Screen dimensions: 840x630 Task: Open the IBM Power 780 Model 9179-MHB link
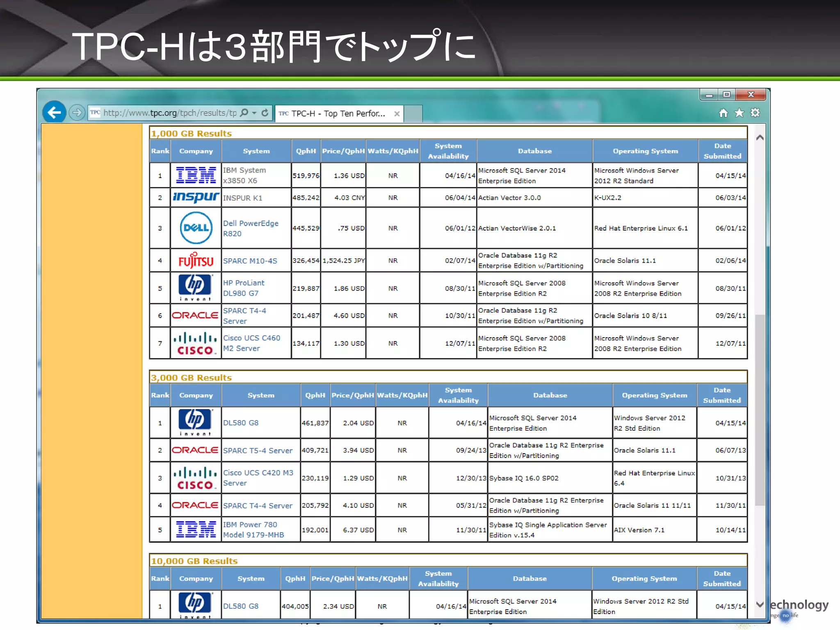tap(253, 530)
